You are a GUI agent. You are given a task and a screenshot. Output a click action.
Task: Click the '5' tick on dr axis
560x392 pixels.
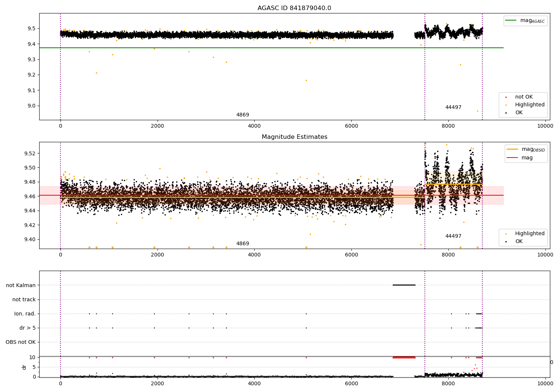[x=34, y=367]
